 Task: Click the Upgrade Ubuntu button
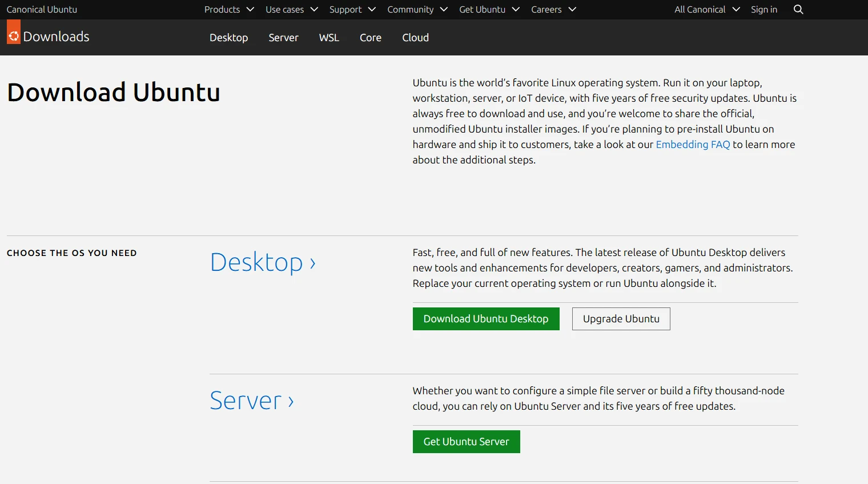pos(621,319)
